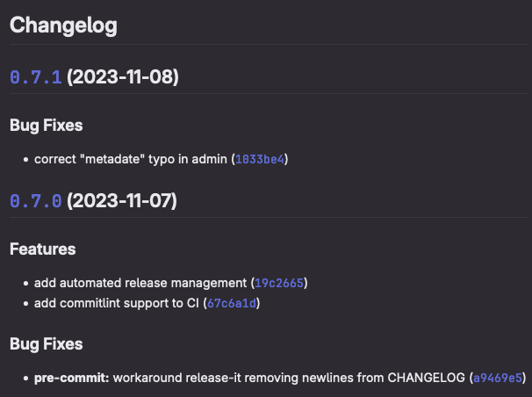Screen dimensions: 532x397
Task: Open the 0.7.1 version link
Action: point(35,77)
